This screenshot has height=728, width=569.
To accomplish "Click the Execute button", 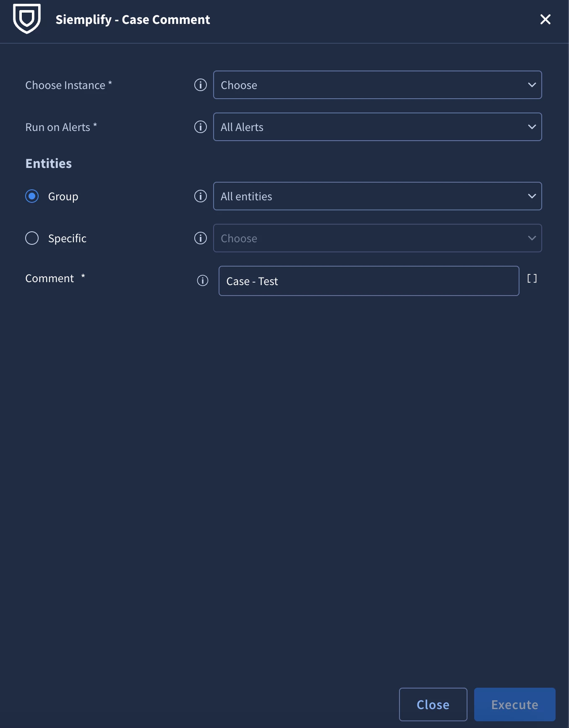I will (x=515, y=704).
